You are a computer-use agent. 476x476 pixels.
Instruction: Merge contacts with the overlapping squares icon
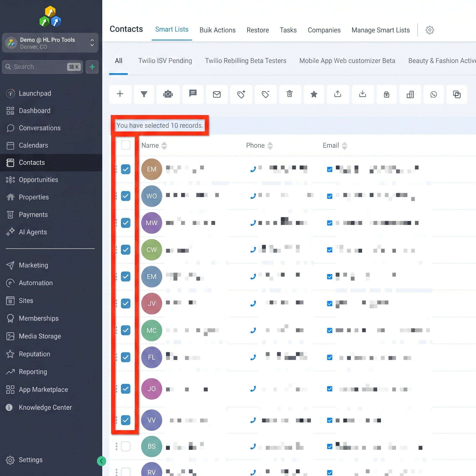click(457, 94)
